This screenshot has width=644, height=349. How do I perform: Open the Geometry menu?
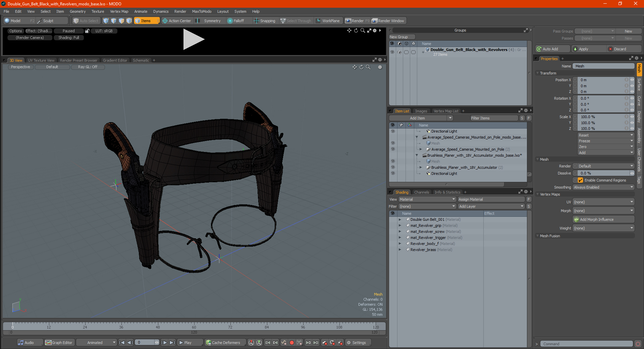[77, 11]
